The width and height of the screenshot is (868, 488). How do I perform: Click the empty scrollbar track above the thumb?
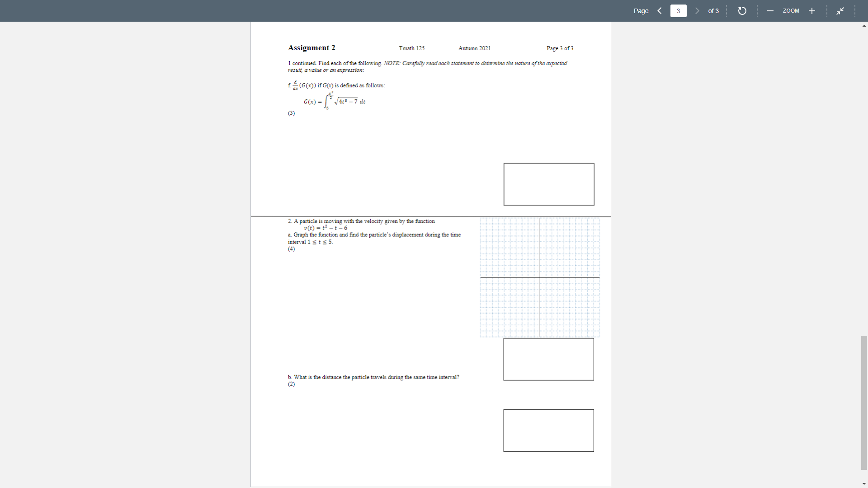(863, 181)
